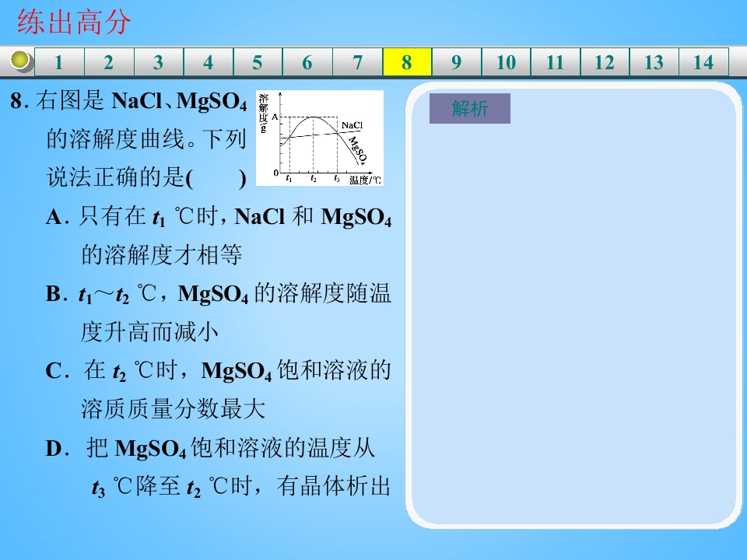
Task: Open question tab 6
Action: click(307, 62)
